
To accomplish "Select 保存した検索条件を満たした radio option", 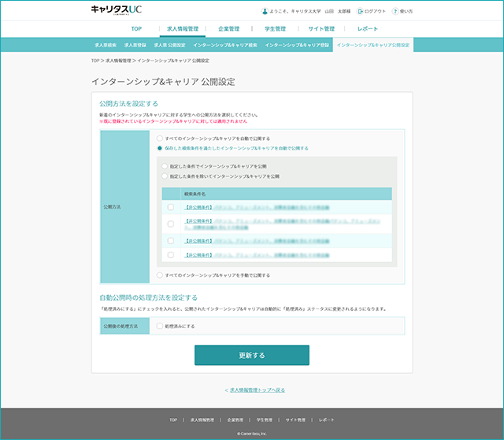I will point(159,148).
